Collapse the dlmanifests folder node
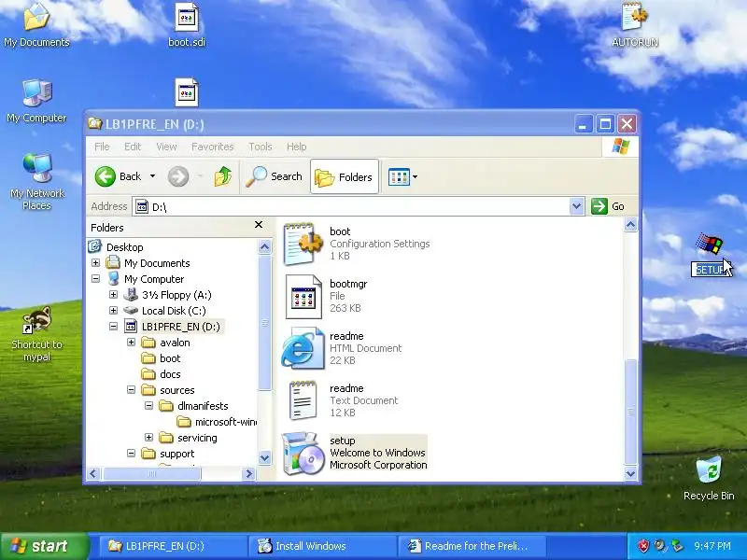 pos(148,406)
